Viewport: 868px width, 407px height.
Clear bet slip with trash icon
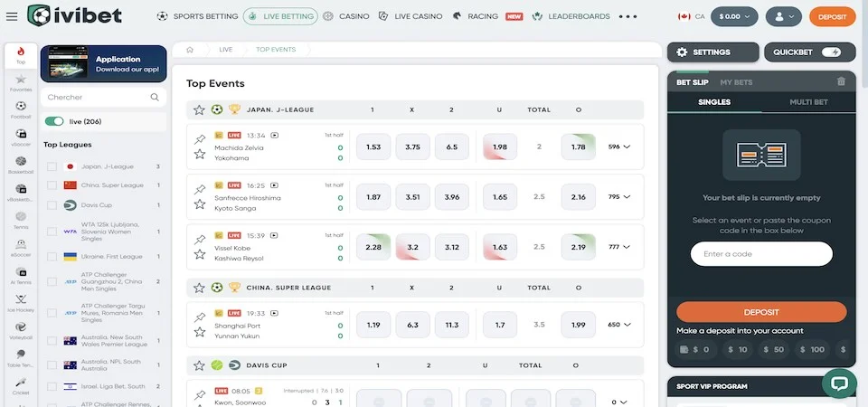coord(841,81)
